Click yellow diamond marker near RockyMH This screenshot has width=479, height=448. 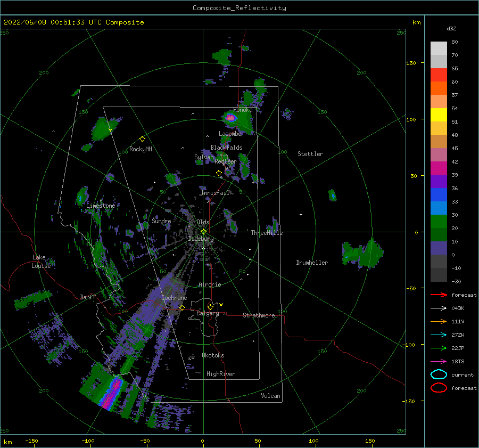[142, 139]
